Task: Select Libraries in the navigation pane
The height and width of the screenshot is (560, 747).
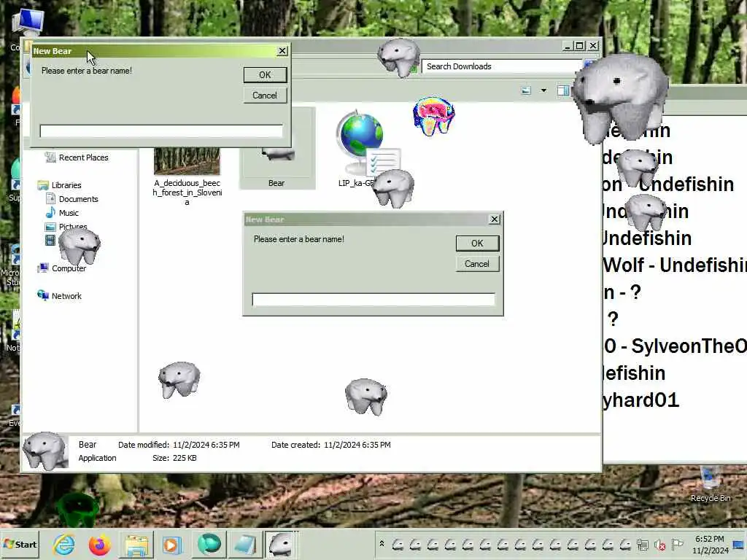Action: (60, 184)
